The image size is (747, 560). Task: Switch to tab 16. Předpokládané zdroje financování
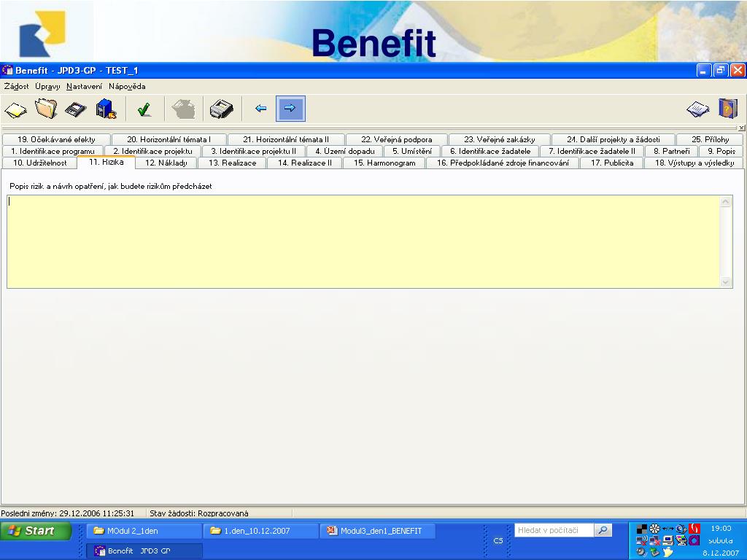(503, 163)
